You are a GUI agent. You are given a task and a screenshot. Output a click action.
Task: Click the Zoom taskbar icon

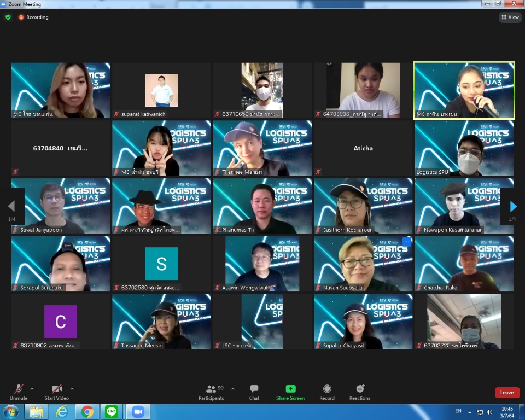click(138, 412)
